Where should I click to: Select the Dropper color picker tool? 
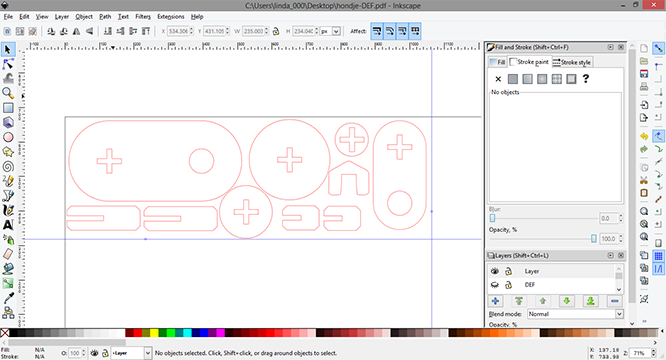[x=8, y=298]
